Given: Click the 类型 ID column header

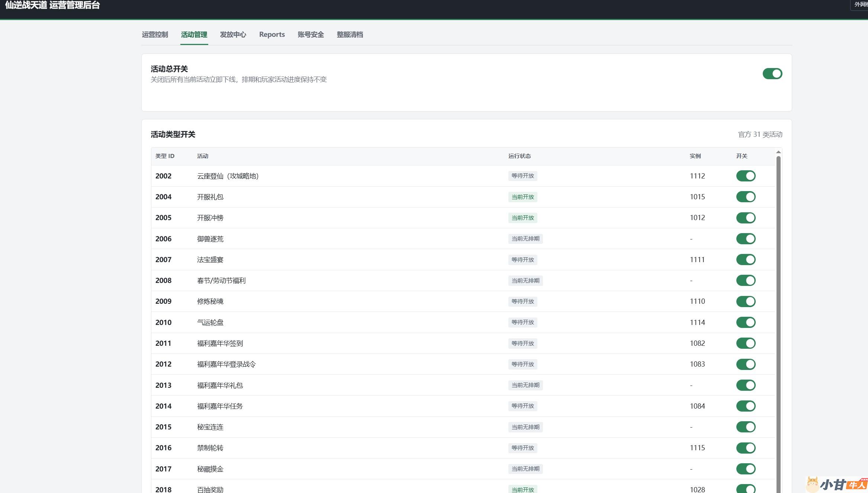Looking at the screenshot, I should [165, 156].
